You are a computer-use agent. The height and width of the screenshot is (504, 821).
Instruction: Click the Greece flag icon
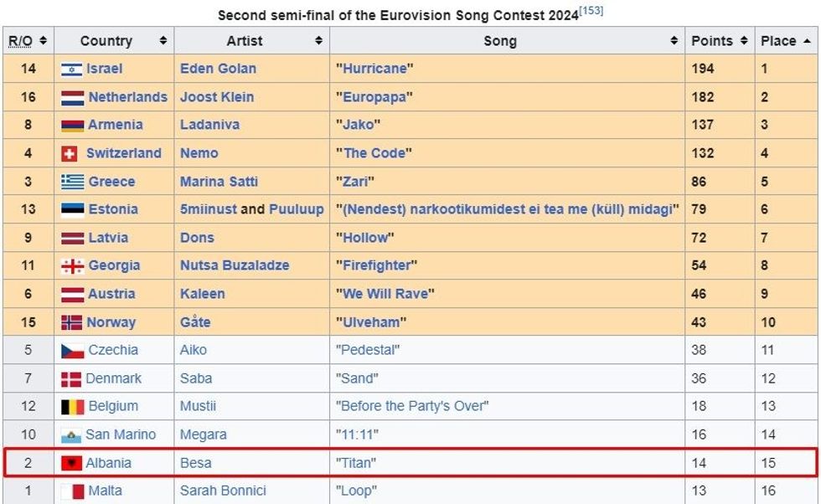pos(72,182)
